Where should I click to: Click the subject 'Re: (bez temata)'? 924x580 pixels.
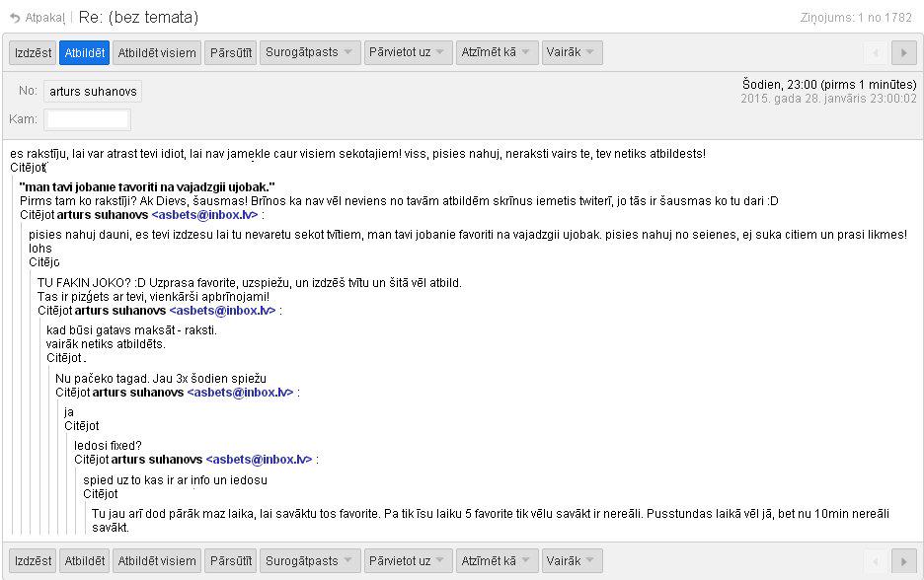click(x=138, y=18)
